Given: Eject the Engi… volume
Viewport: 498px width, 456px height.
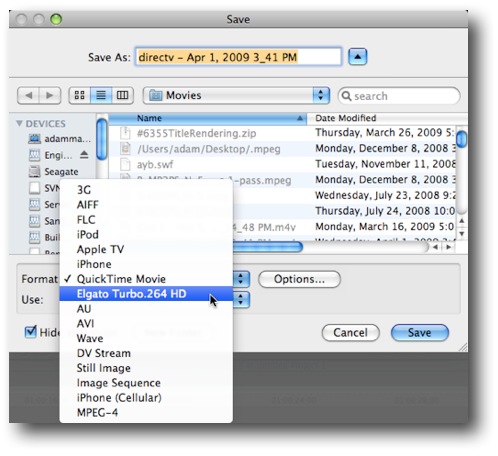Looking at the screenshot, I should coord(84,155).
